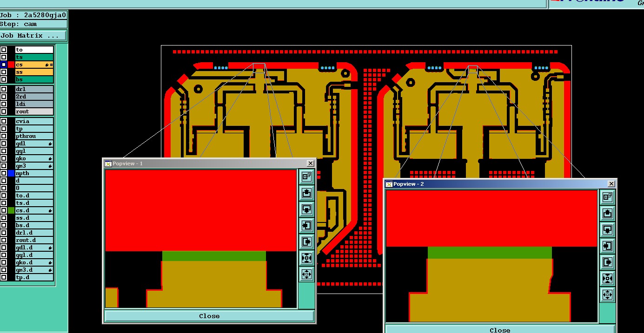Viewport: 644px width, 333px height.
Task: Click the Popview - 2 title bar
Action: (x=500, y=184)
